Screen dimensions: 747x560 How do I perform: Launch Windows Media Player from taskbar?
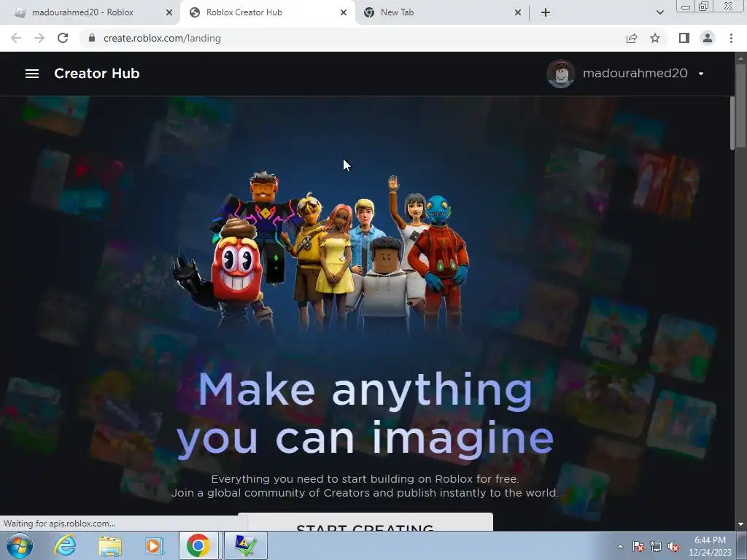(x=154, y=545)
